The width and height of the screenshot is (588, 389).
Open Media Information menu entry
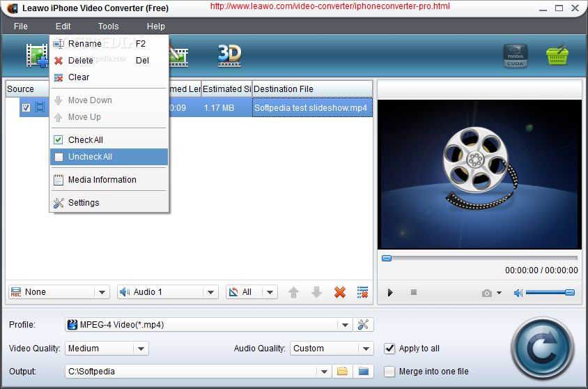tap(109, 180)
